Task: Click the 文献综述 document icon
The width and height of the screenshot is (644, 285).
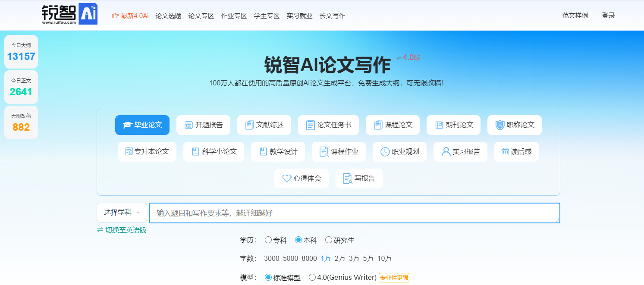Action: click(x=249, y=125)
